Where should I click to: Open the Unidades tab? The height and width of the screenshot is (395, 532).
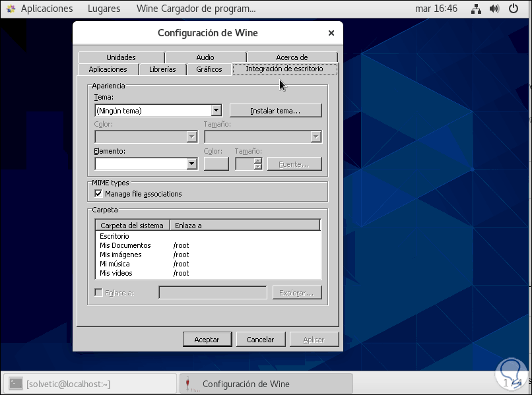coord(121,57)
